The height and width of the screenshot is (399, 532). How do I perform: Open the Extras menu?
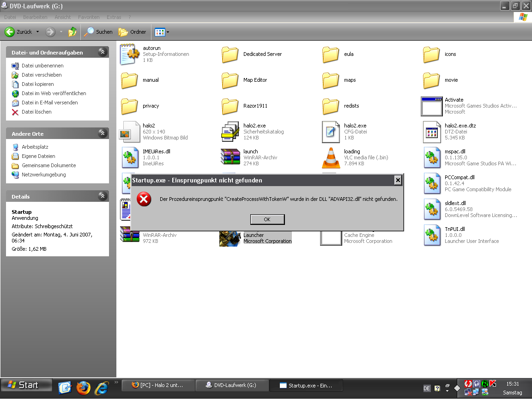coord(114,17)
